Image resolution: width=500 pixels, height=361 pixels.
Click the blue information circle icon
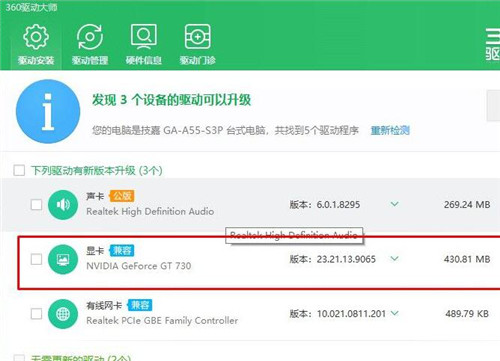pos(48,111)
